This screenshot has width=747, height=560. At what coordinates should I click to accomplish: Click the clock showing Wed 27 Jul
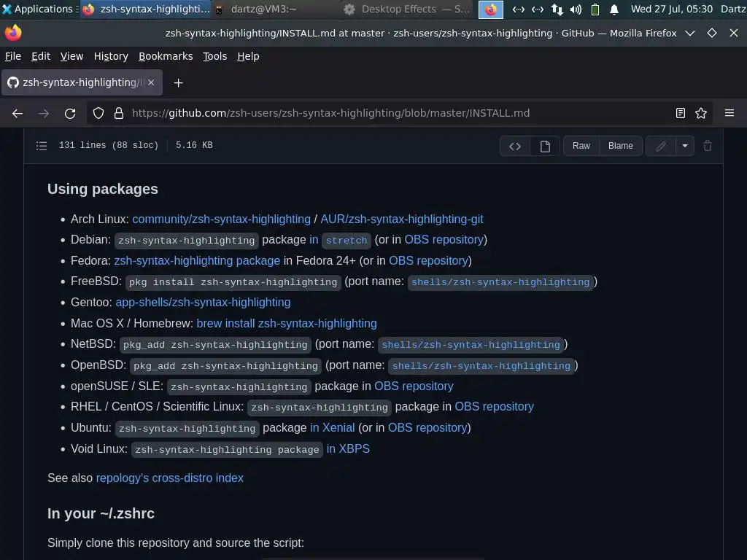coord(672,9)
